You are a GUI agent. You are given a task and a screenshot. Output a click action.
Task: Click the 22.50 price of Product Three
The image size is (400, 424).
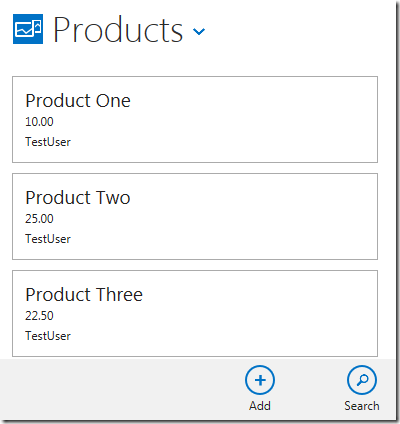tap(39, 316)
